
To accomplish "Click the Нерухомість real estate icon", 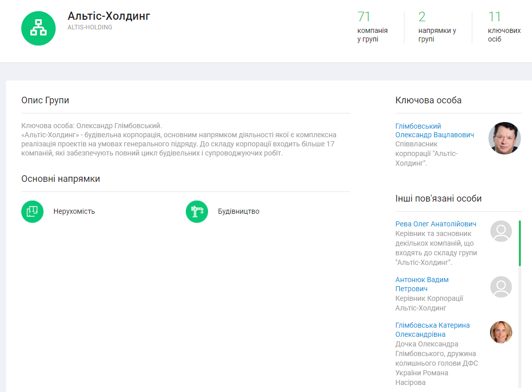I will [x=32, y=211].
